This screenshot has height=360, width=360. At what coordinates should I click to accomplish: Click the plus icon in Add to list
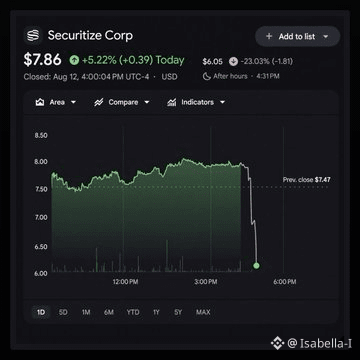(269, 36)
